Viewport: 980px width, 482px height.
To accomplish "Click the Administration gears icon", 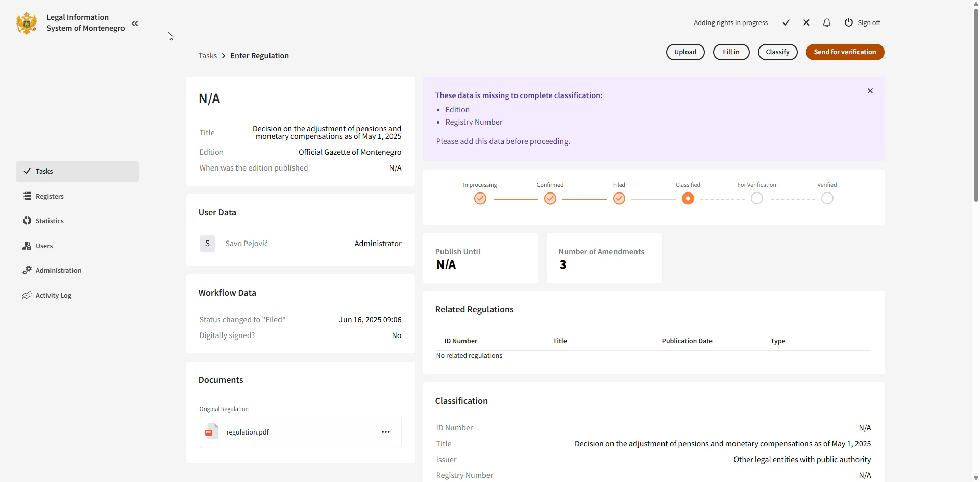I will [27, 270].
